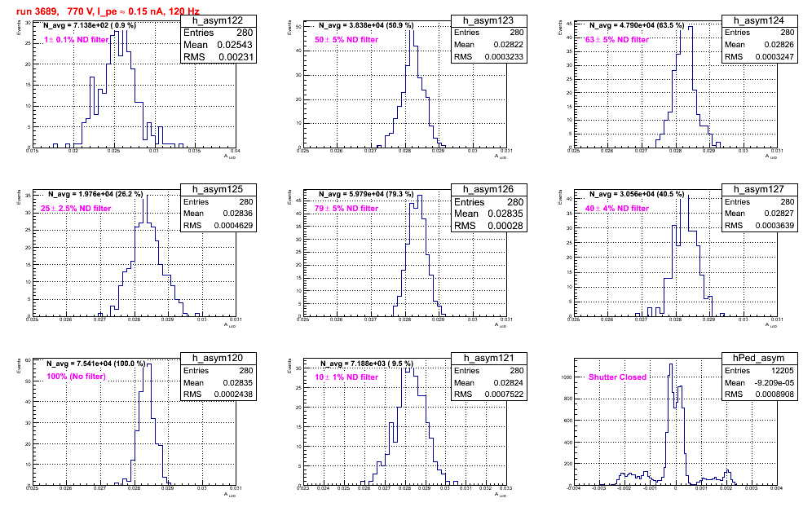Click the '25± 2.5% ND filter' label
812x507 pixels.
[x=76, y=208]
